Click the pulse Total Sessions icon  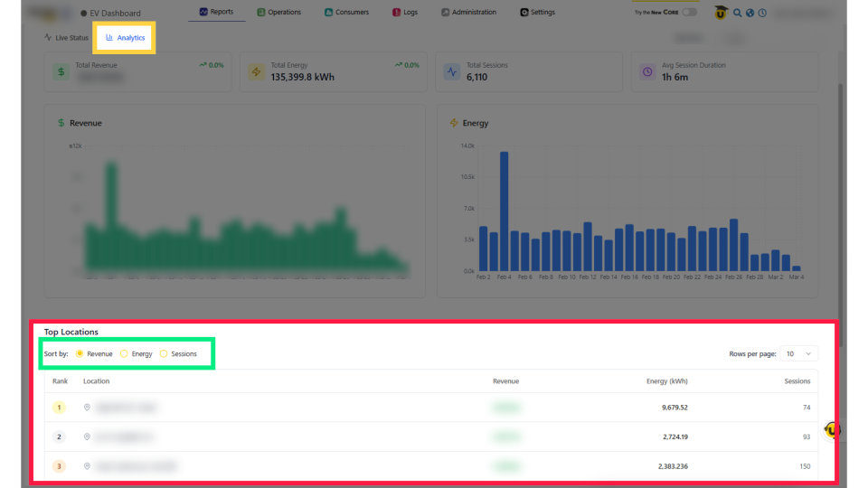pos(451,71)
